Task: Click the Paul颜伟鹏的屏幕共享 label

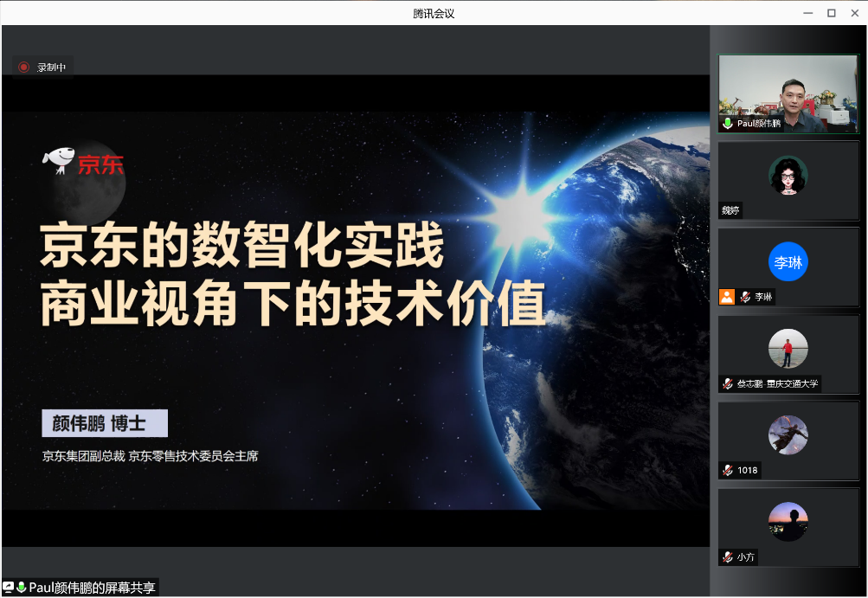Action: (92, 588)
